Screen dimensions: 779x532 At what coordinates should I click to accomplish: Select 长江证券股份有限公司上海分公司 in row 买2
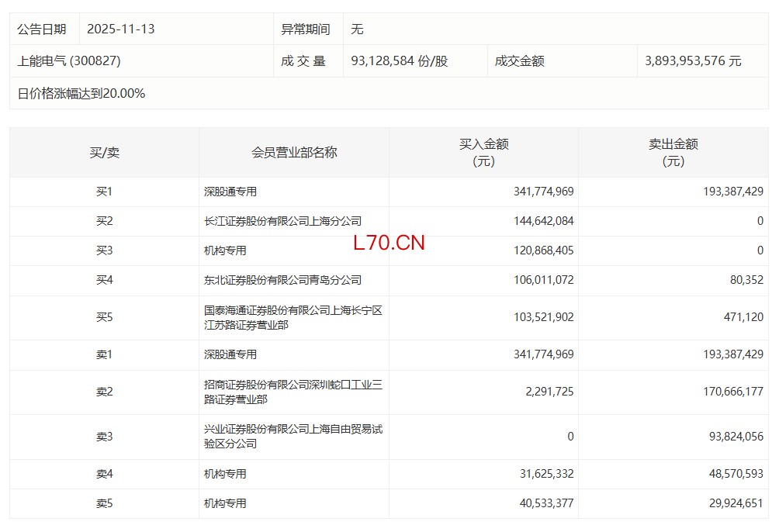(282, 221)
